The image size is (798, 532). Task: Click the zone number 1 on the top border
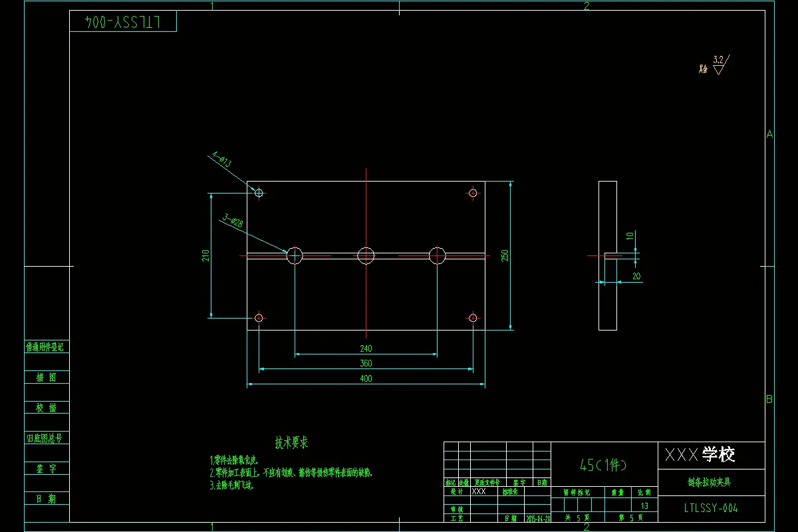coord(212,6)
